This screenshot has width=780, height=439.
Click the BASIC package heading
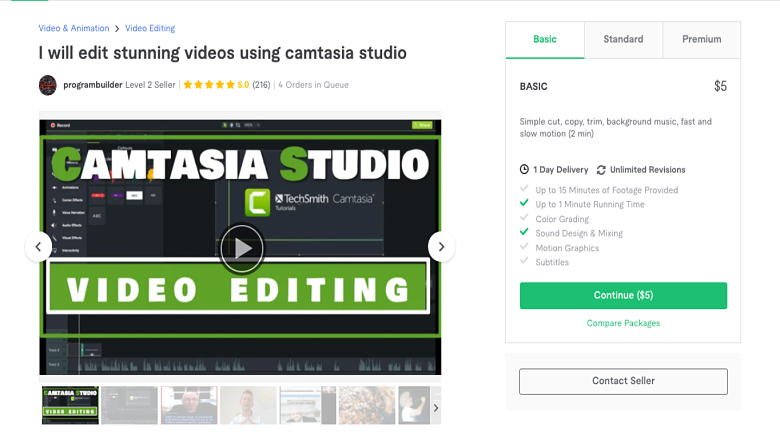point(533,87)
